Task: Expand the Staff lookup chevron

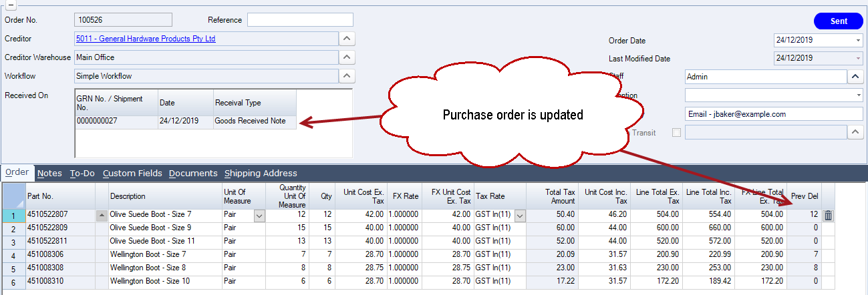Action: pyautogui.click(x=856, y=77)
